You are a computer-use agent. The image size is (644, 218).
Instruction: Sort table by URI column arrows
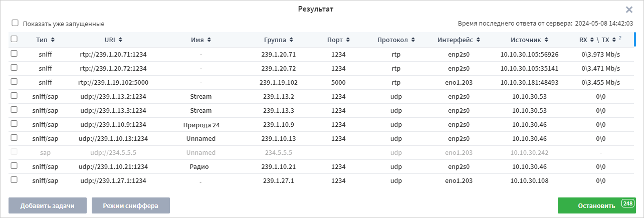point(121,40)
